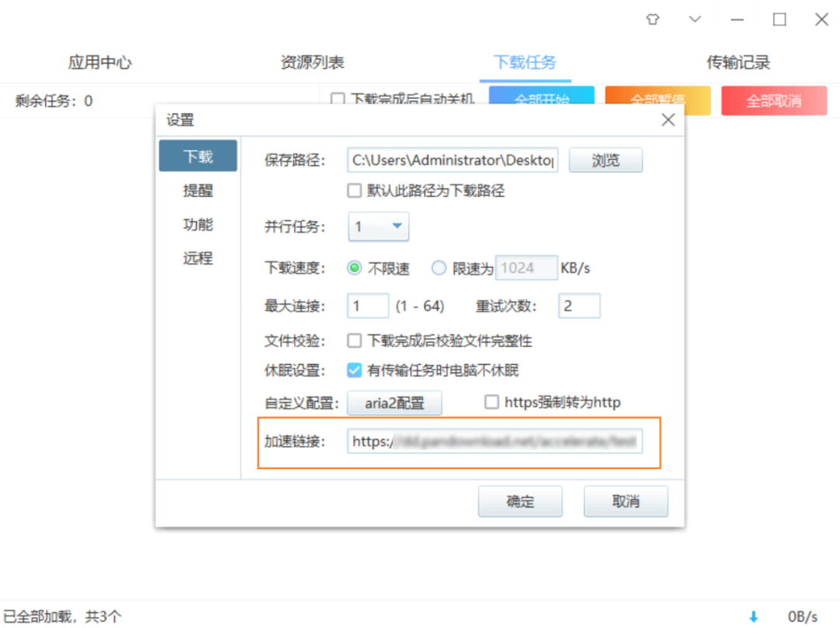Enable https强制转为http checkbox

[x=492, y=402]
